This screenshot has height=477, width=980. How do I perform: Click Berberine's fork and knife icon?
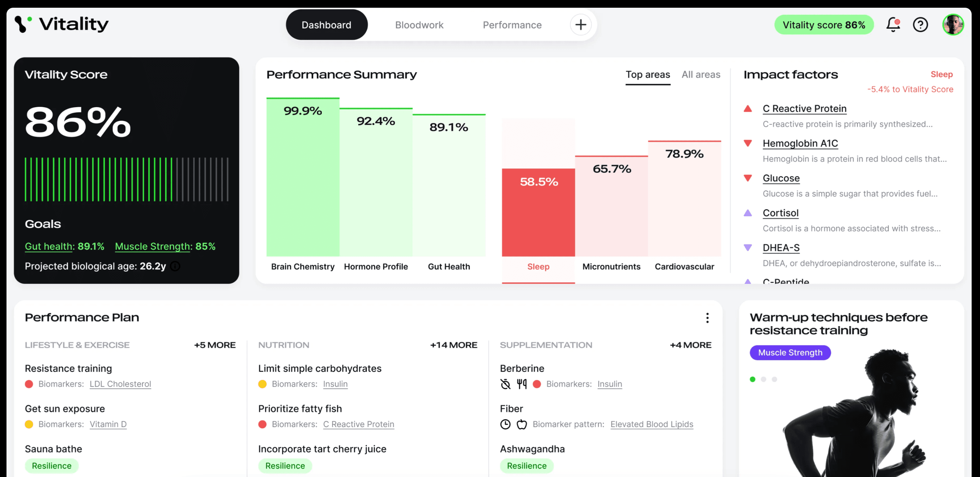[522, 384]
